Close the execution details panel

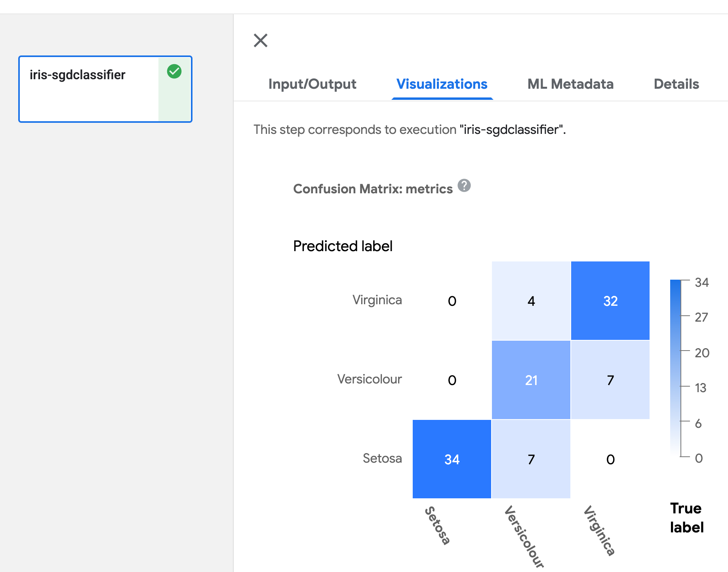coord(260,40)
